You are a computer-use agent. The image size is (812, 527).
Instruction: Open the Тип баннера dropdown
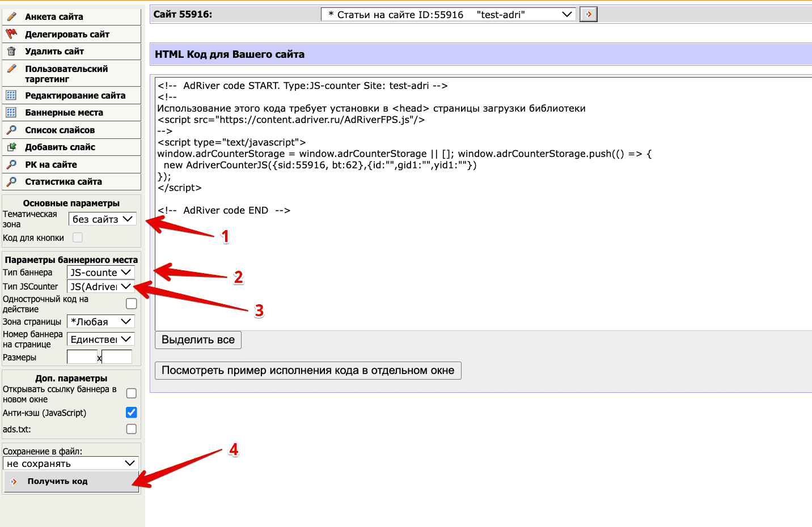pyautogui.click(x=101, y=273)
